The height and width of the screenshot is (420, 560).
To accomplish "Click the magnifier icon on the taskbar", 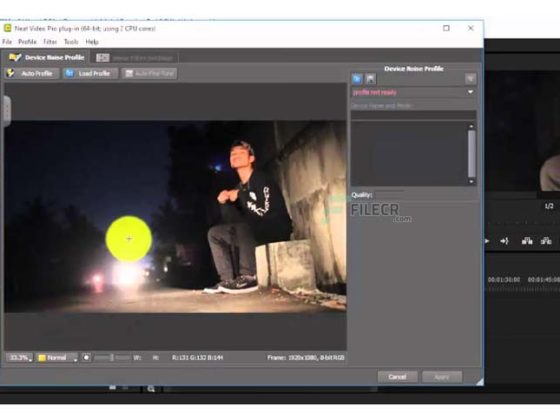I will point(151,389).
